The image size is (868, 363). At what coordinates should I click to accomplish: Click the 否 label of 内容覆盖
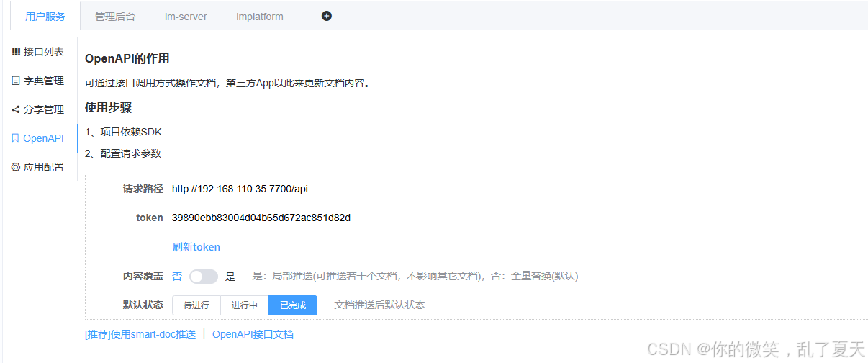tap(177, 277)
